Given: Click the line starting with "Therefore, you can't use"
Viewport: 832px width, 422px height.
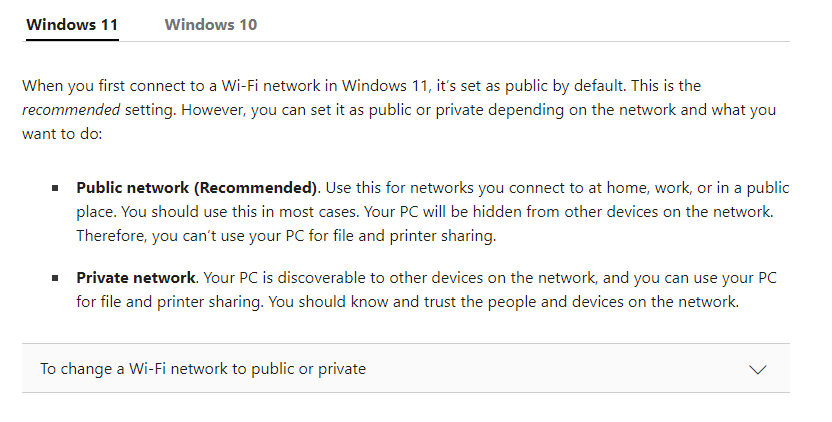Looking at the screenshot, I should 286,235.
